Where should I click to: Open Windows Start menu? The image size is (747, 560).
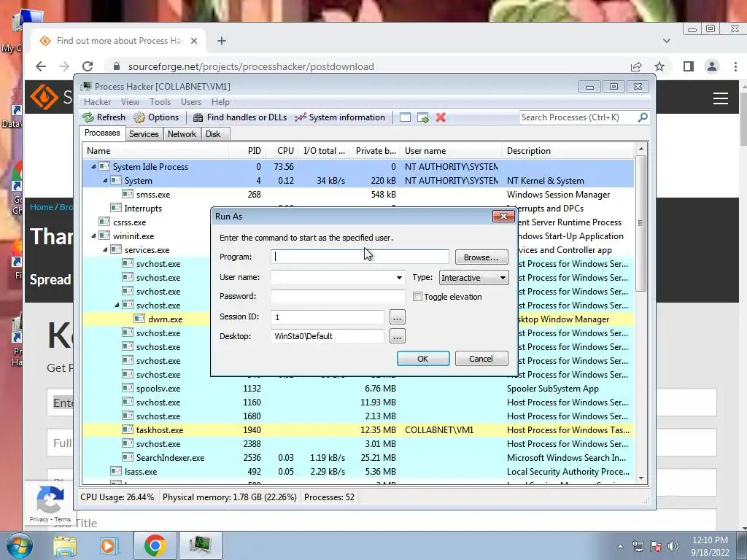point(20,545)
